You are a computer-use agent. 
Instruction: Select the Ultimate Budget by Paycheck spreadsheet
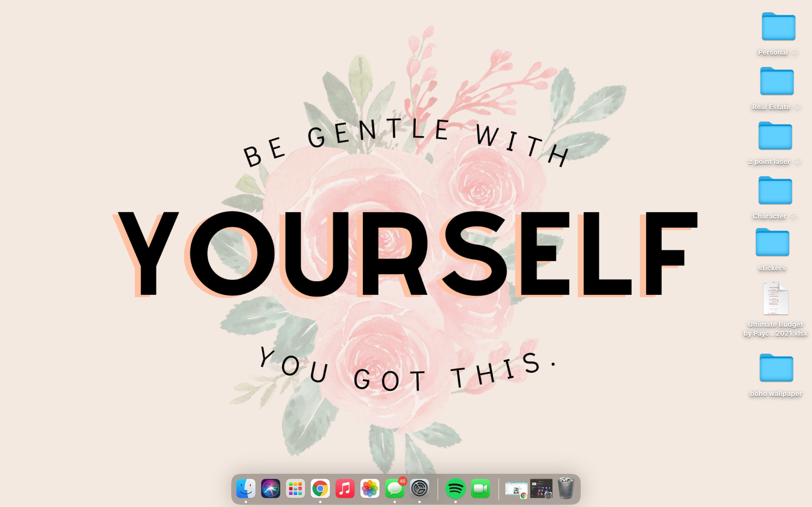pyautogui.click(x=775, y=298)
